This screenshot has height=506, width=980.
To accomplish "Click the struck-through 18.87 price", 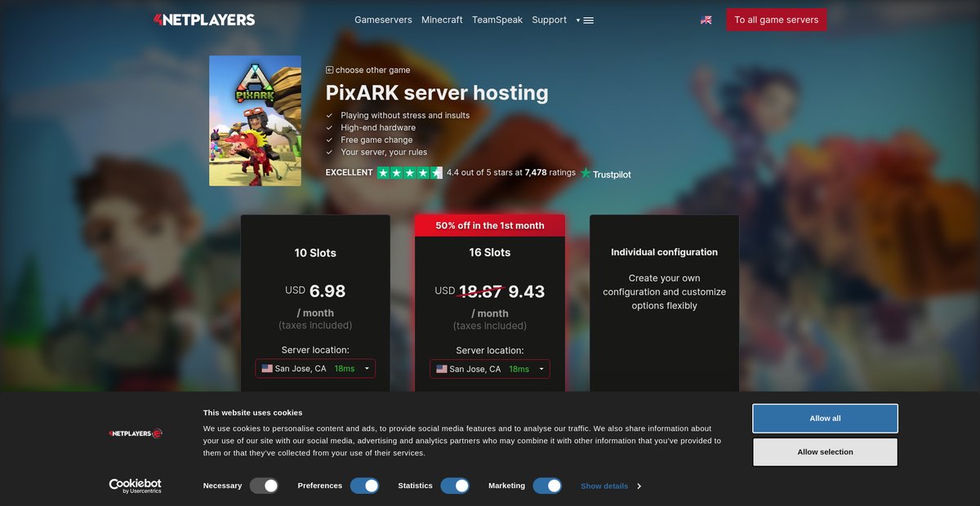I will [x=480, y=291].
